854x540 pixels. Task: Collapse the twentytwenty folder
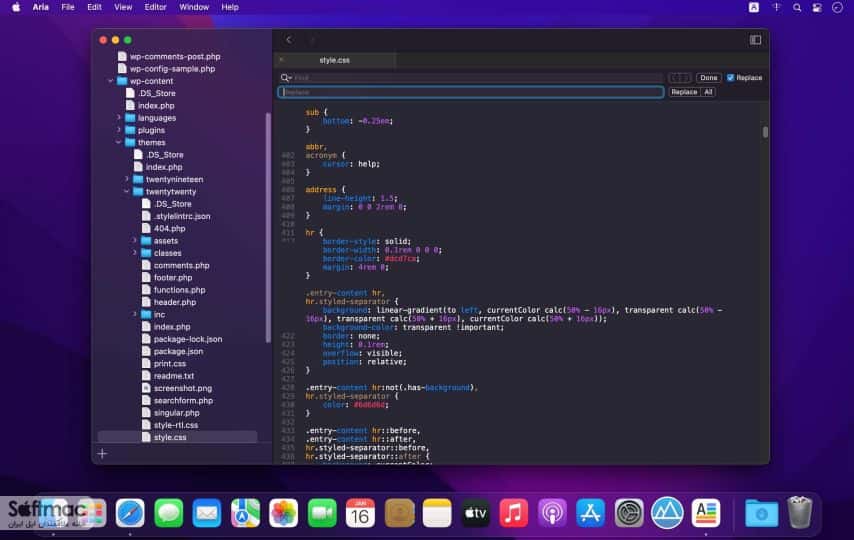127,192
